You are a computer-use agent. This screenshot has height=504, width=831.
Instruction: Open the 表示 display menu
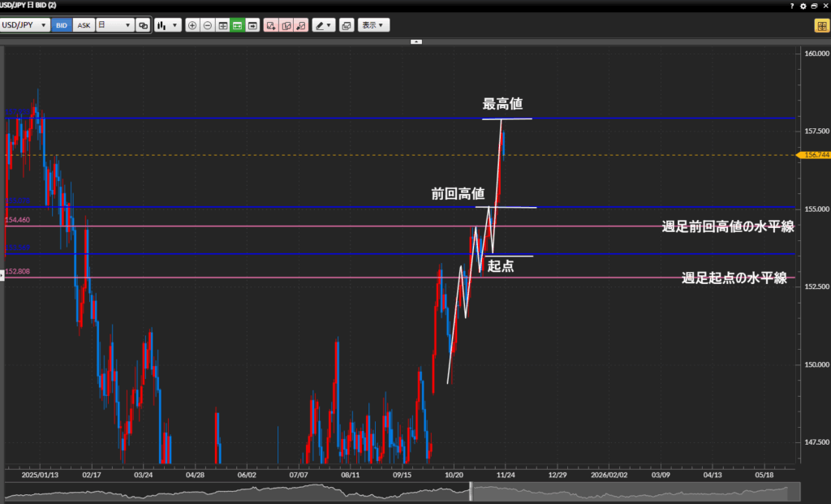373,25
